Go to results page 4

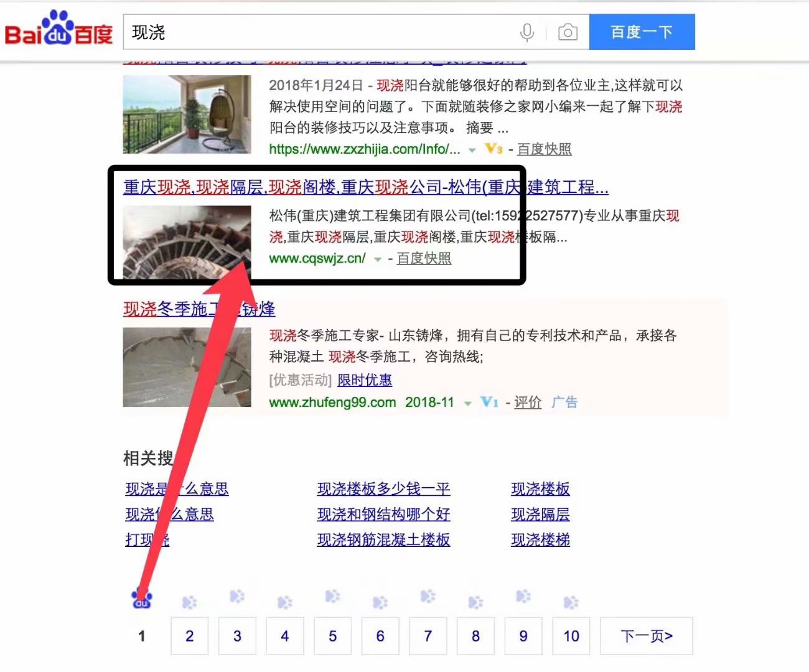click(285, 636)
